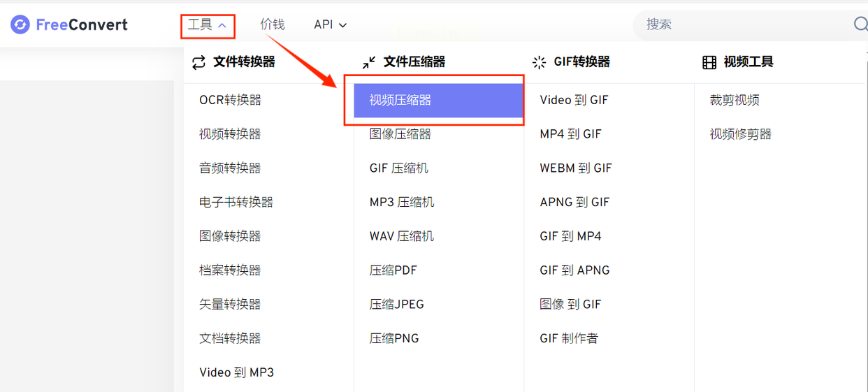Open 图像压缩器
868x392 pixels.
click(x=400, y=134)
